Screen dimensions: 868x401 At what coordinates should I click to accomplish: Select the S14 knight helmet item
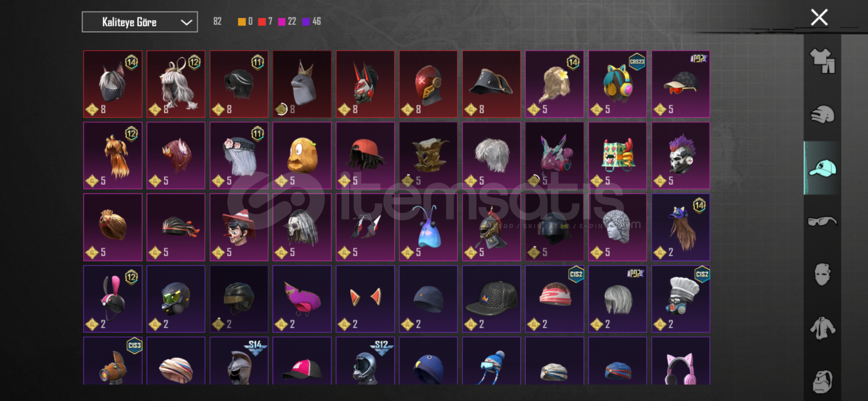(239, 361)
